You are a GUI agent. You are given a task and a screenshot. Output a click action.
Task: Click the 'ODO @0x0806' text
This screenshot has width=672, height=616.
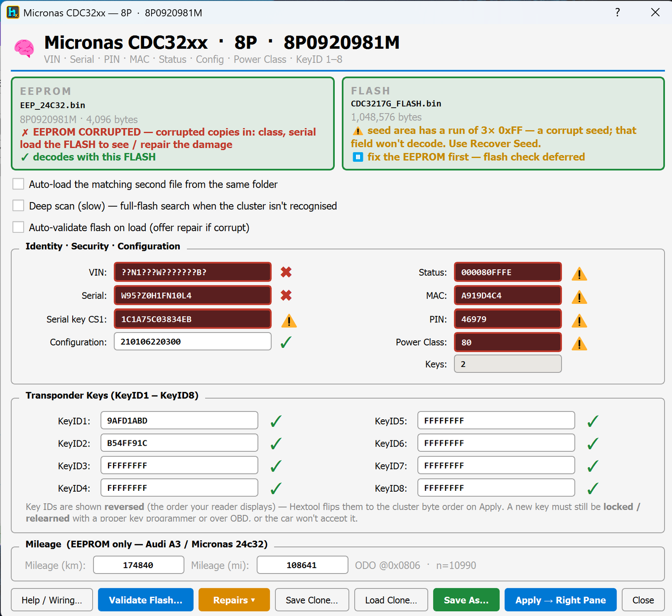click(x=387, y=565)
